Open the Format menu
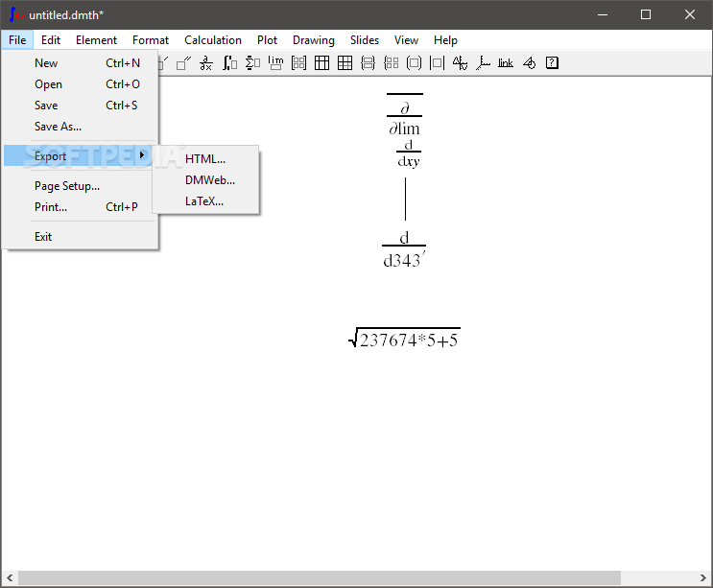 [151, 40]
